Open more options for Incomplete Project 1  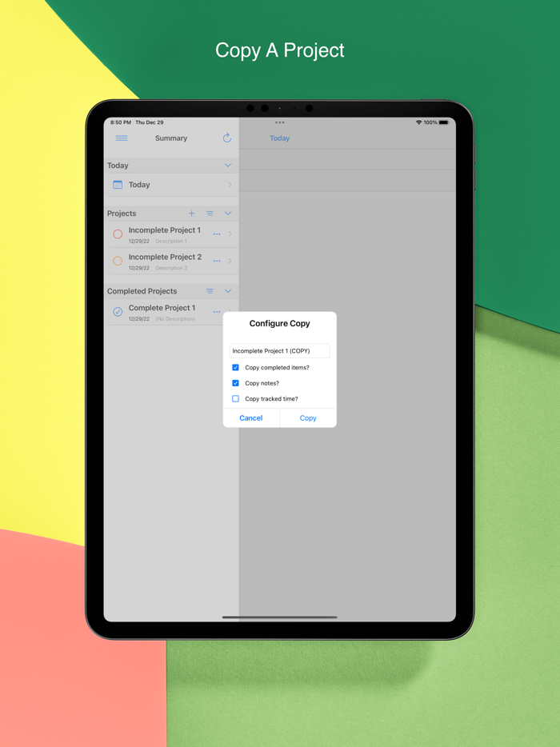pyautogui.click(x=217, y=234)
